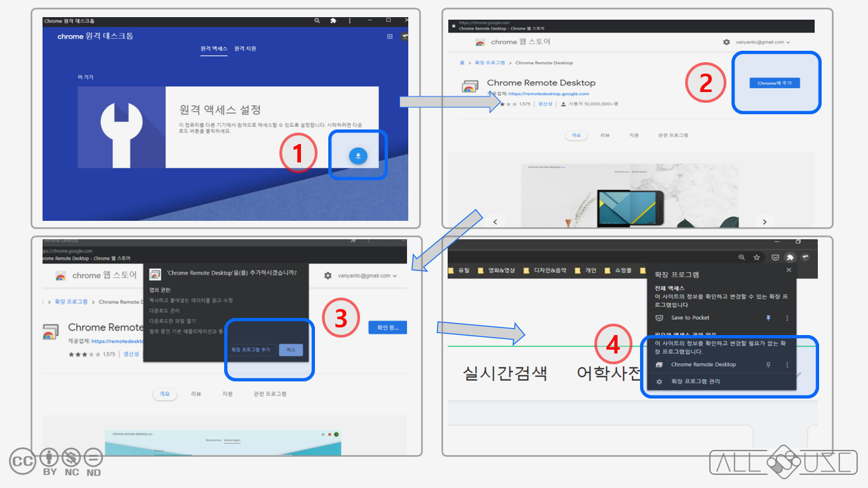Click profile avatar in step 4 browser toolbar
Viewport: 868px width, 488px height.
[805, 257]
